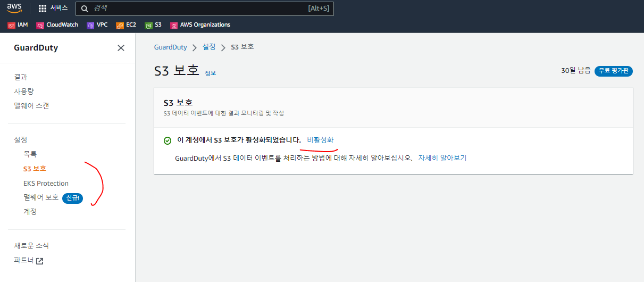Open 맬웨어 보호 in the sidebar

pyautogui.click(x=41, y=197)
